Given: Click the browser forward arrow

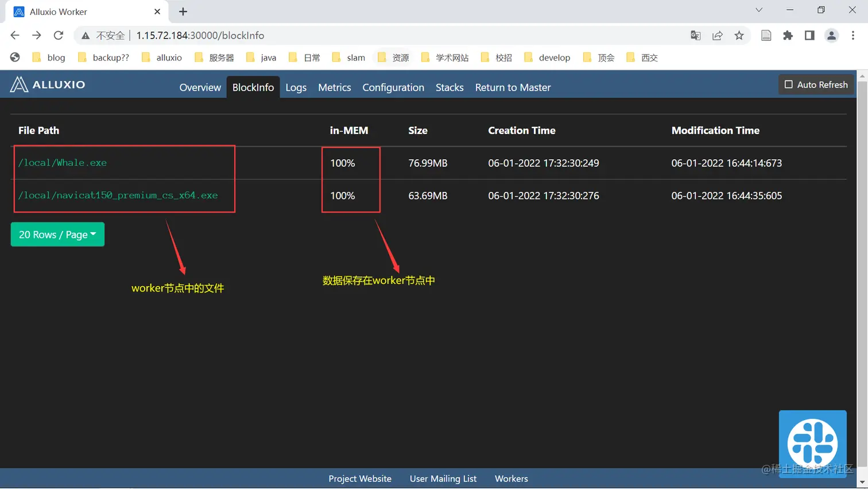Looking at the screenshot, I should coord(37,36).
